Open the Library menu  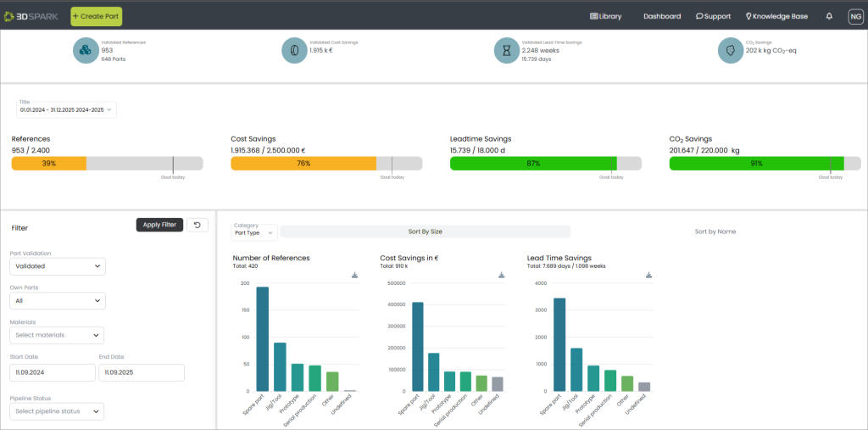[604, 16]
